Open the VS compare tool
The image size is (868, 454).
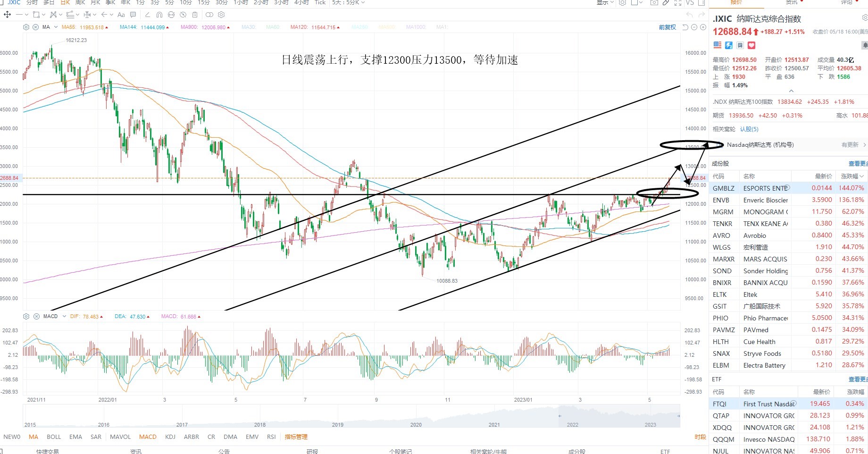coord(690,2)
